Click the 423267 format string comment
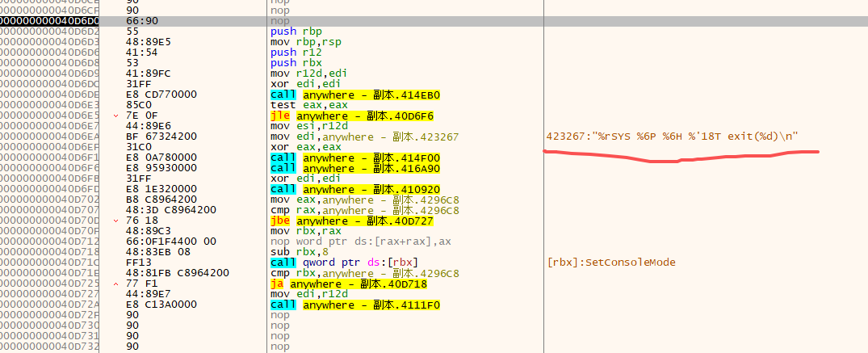Screen dimensions: 868x353 click(x=672, y=137)
